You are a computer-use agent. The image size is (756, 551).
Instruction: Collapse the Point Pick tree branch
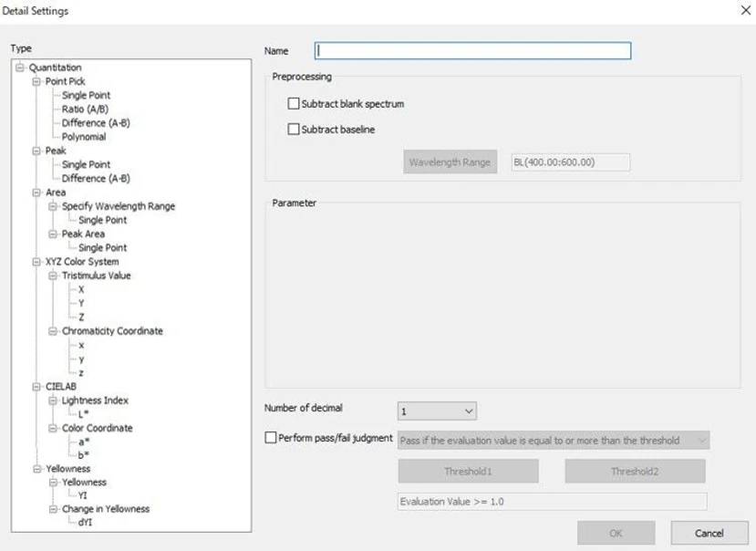click(x=36, y=81)
